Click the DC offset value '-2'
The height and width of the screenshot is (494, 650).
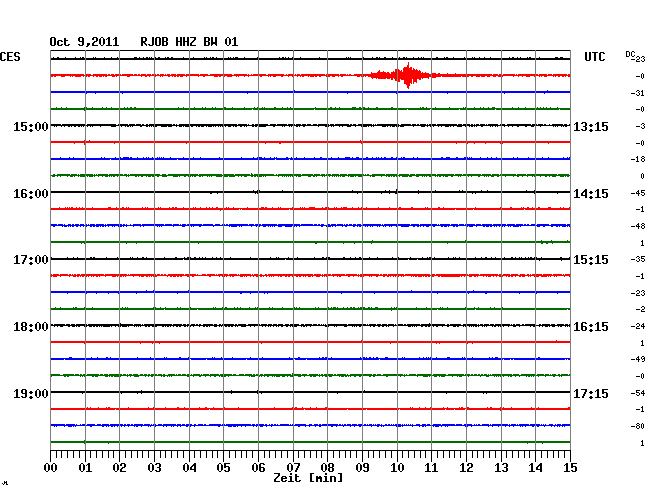(641, 309)
